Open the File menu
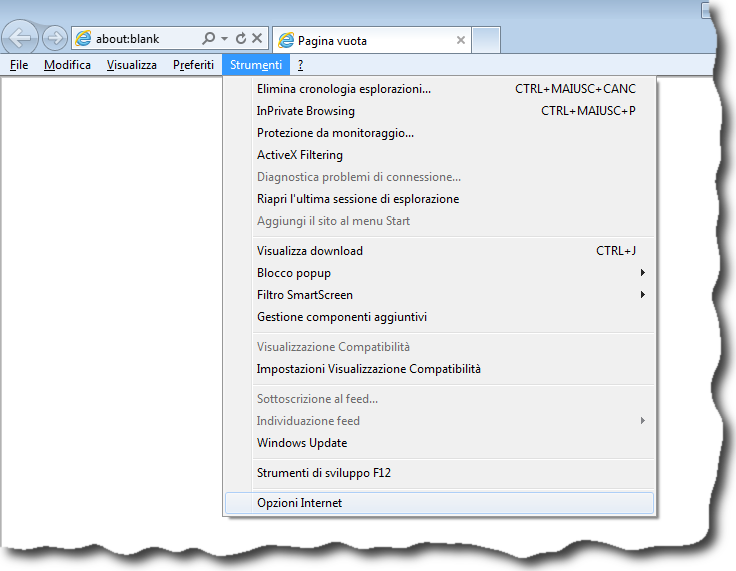This screenshot has height=571, width=736. (x=19, y=65)
